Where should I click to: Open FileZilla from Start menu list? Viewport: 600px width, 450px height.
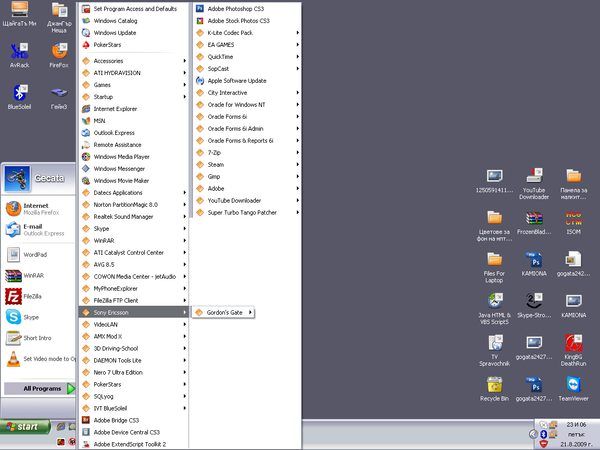pyautogui.click(x=38, y=297)
